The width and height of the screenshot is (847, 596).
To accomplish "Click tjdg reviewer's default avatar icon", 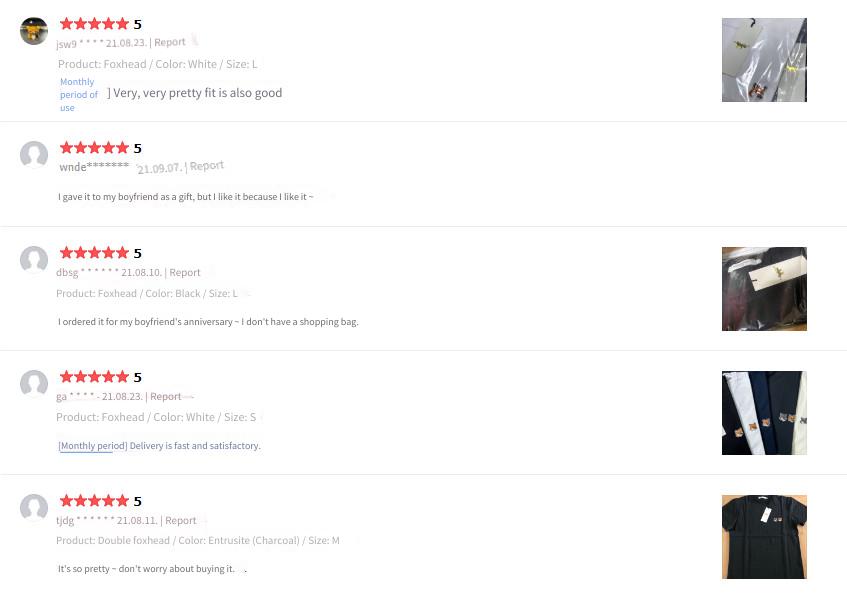I will point(33,508).
